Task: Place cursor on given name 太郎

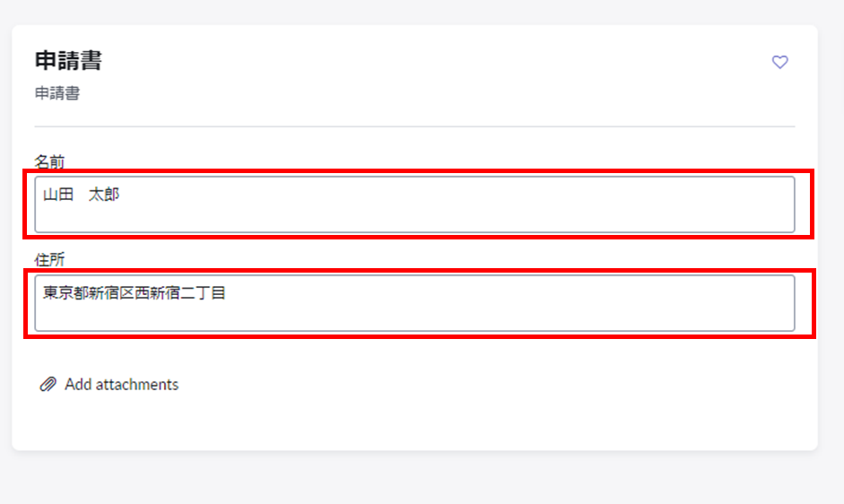Action: (x=104, y=195)
